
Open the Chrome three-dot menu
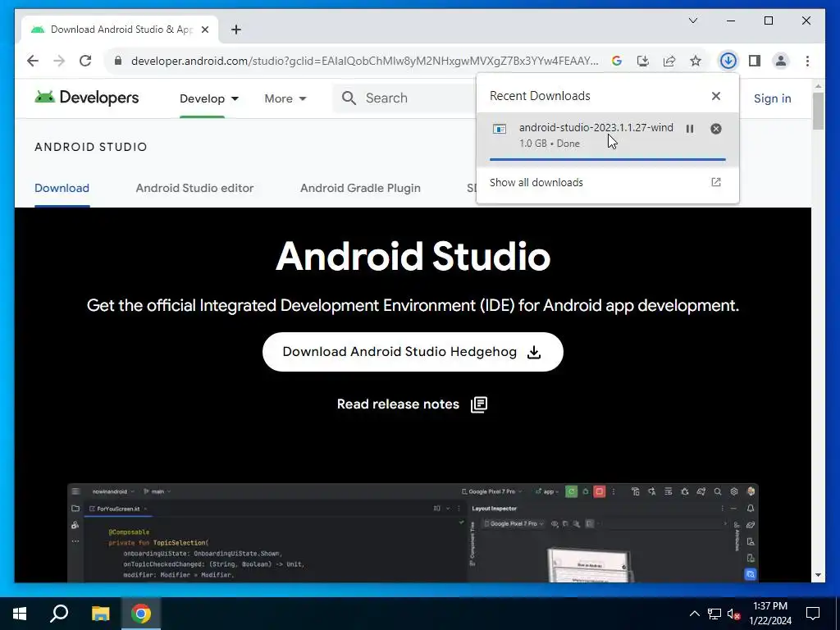click(x=807, y=61)
